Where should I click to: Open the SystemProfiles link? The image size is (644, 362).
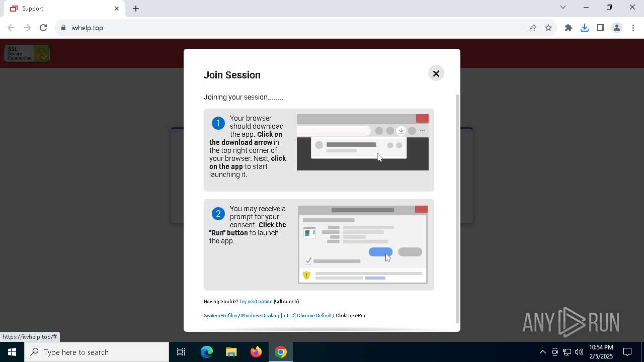tap(220, 316)
